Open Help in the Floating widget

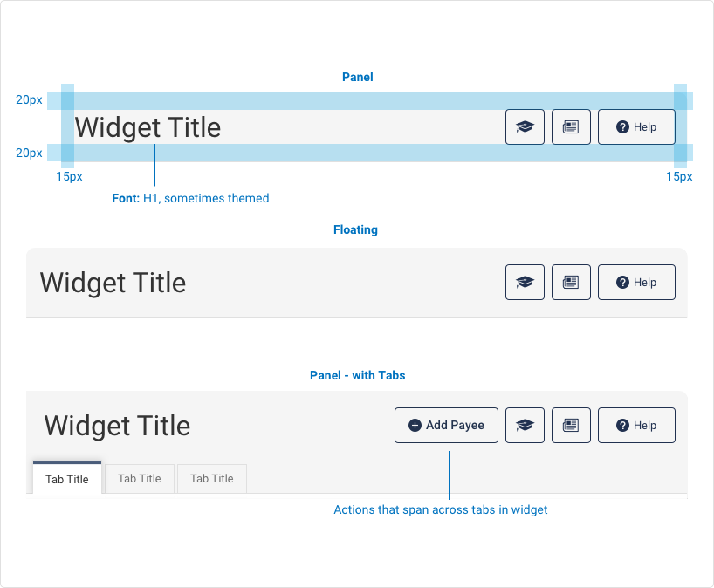(x=636, y=282)
